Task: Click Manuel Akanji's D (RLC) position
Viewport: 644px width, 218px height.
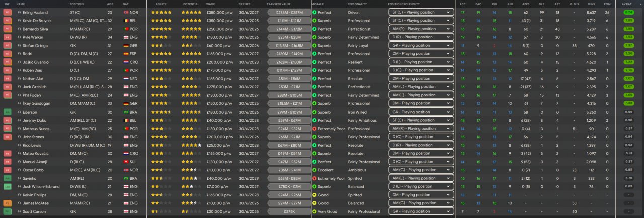Action: coord(78,162)
